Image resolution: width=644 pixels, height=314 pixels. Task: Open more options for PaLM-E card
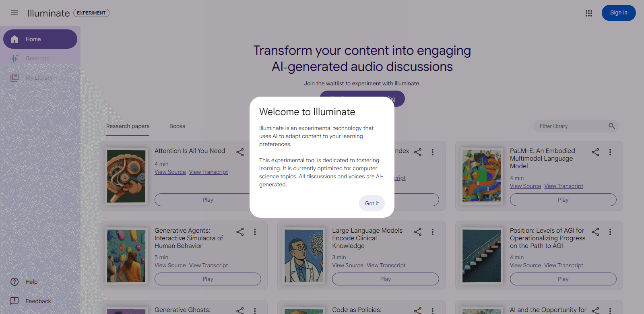click(x=610, y=152)
